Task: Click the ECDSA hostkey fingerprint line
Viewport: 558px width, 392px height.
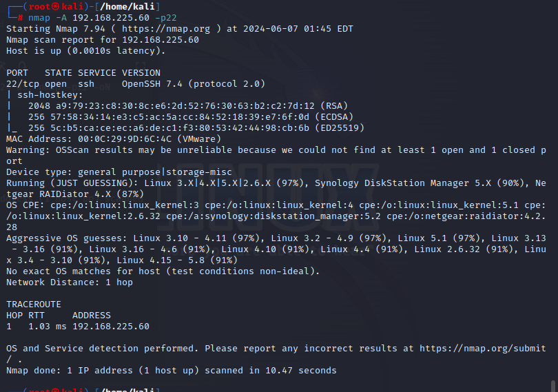Action: [191, 117]
